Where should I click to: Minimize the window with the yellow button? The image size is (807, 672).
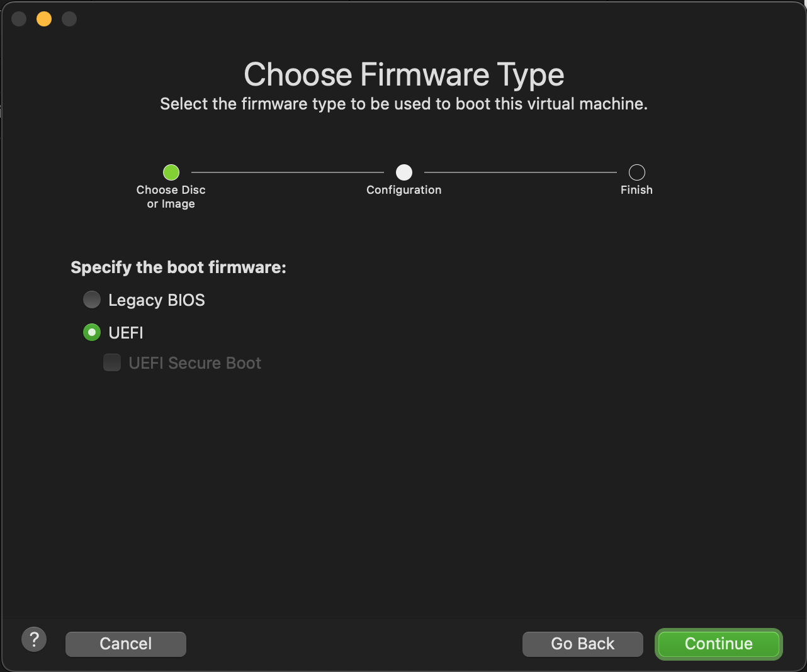44,19
